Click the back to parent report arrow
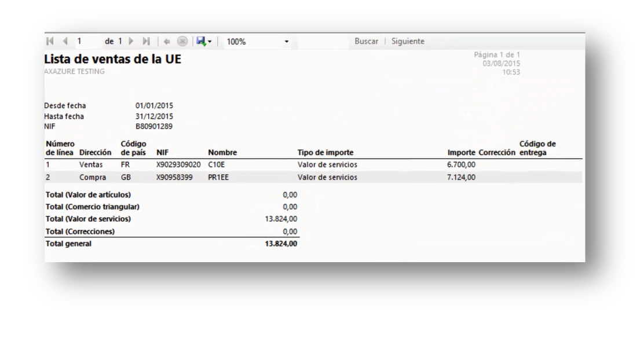Image resolution: width=644 pixels, height=338 pixels. 167,42
